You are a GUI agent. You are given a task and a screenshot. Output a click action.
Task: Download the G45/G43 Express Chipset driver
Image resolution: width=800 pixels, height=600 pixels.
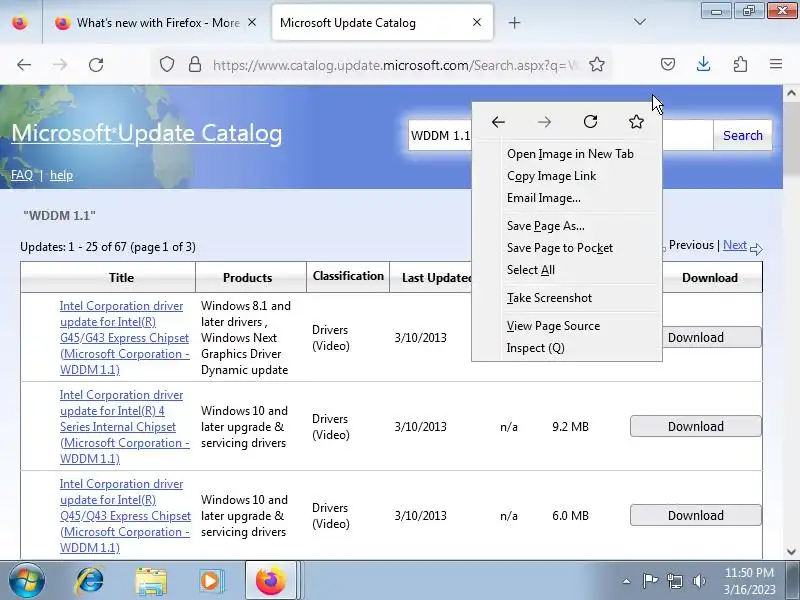(711, 338)
